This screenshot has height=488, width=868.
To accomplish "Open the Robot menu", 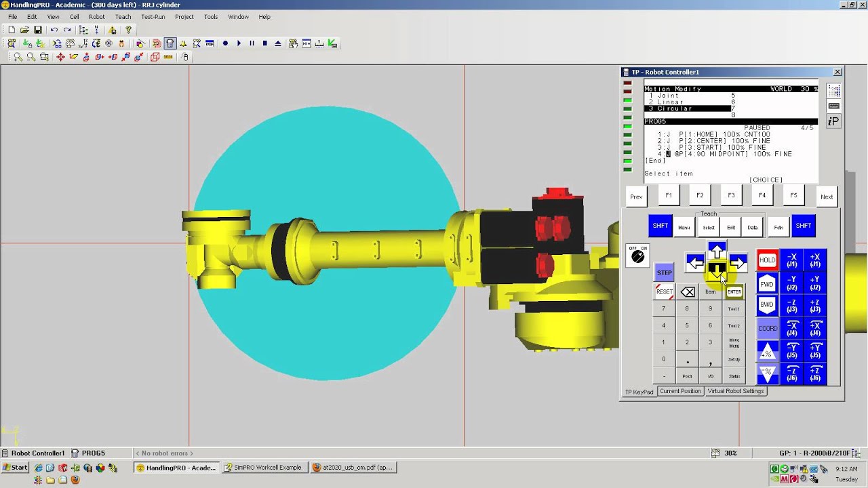I will pos(97,17).
